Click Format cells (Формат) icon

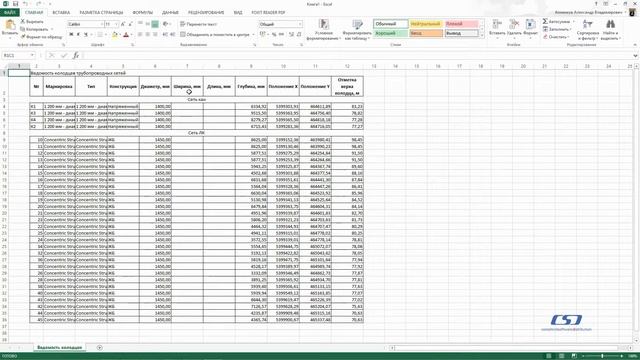pyautogui.click(x=530, y=25)
